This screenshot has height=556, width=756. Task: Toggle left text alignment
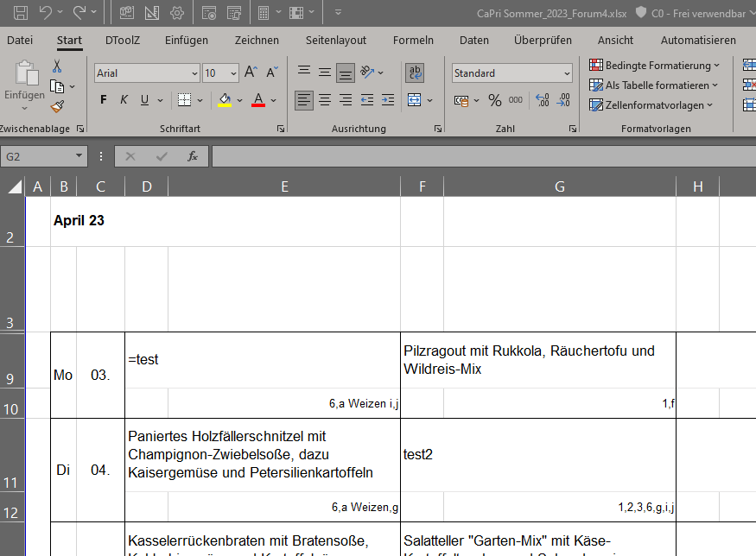(304, 100)
